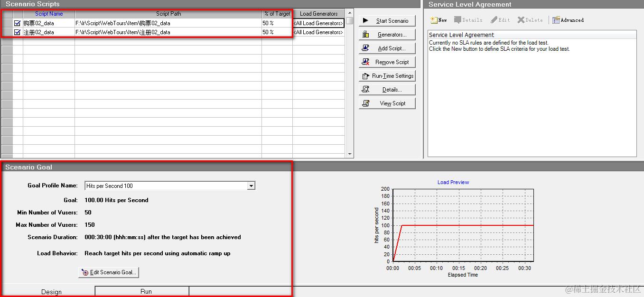Screen dimensions: 644x297
Task: Click the View Script icon
Action: [x=365, y=103]
